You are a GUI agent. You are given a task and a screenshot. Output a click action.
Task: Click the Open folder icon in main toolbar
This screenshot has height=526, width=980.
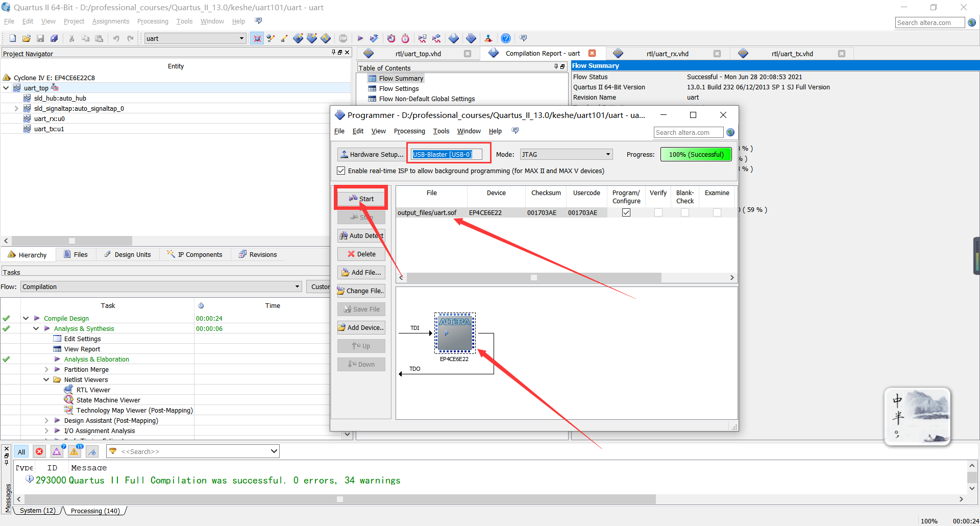click(27, 38)
